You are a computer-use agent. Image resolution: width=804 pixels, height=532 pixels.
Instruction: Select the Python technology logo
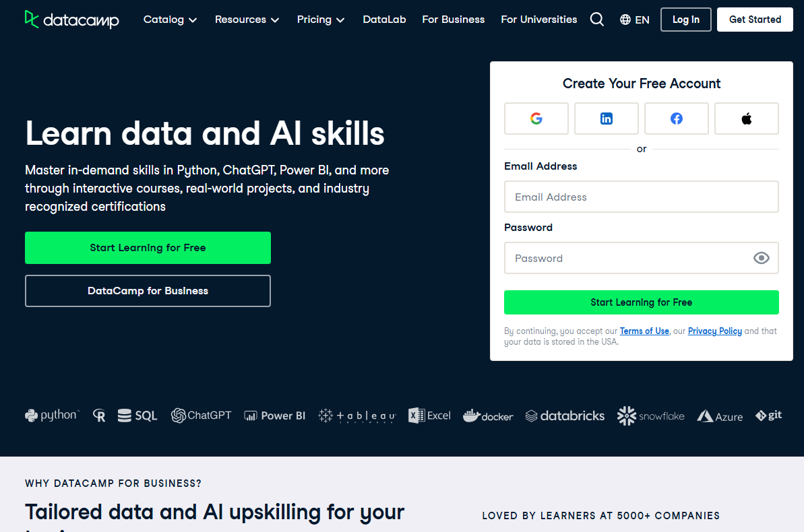52,415
